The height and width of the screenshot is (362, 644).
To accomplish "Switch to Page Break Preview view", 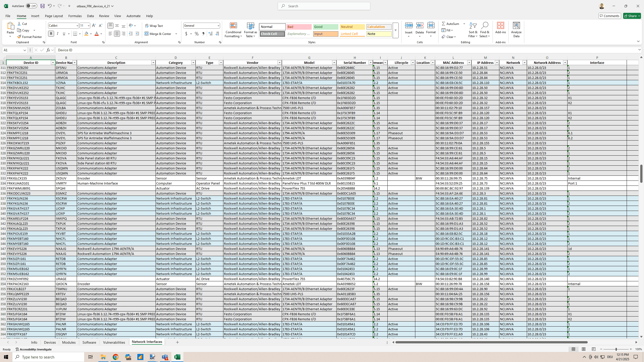I will [594, 349].
